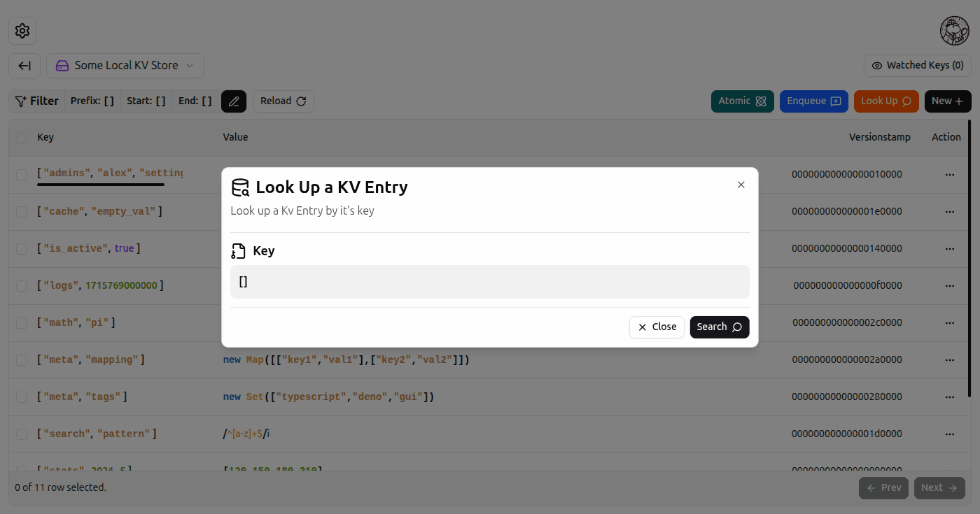Click the table's vertical scrollbar
Viewport: 980px width, 514px height.
(x=969, y=259)
